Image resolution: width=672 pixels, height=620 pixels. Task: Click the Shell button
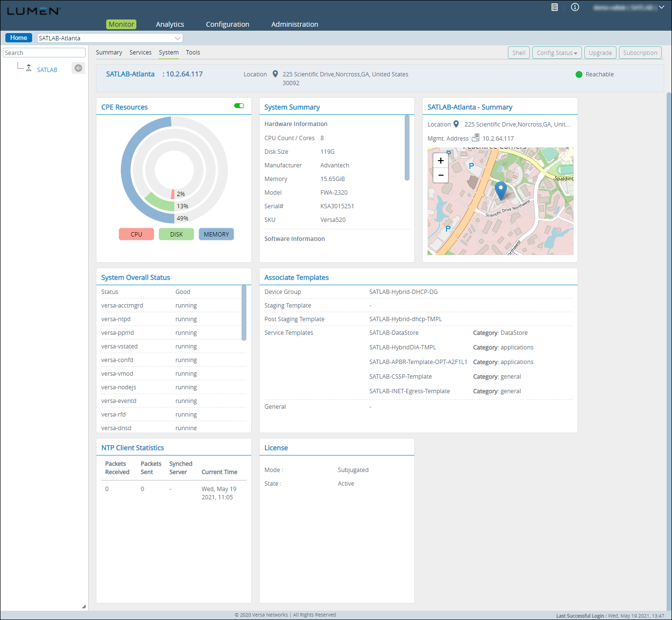click(519, 53)
